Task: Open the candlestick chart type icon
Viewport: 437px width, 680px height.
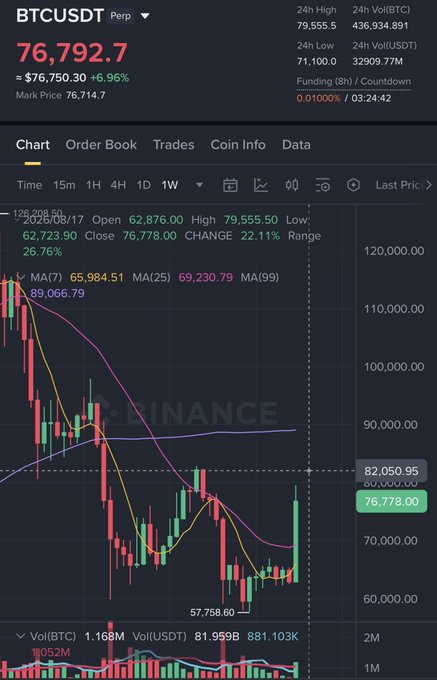Action: click(292, 185)
